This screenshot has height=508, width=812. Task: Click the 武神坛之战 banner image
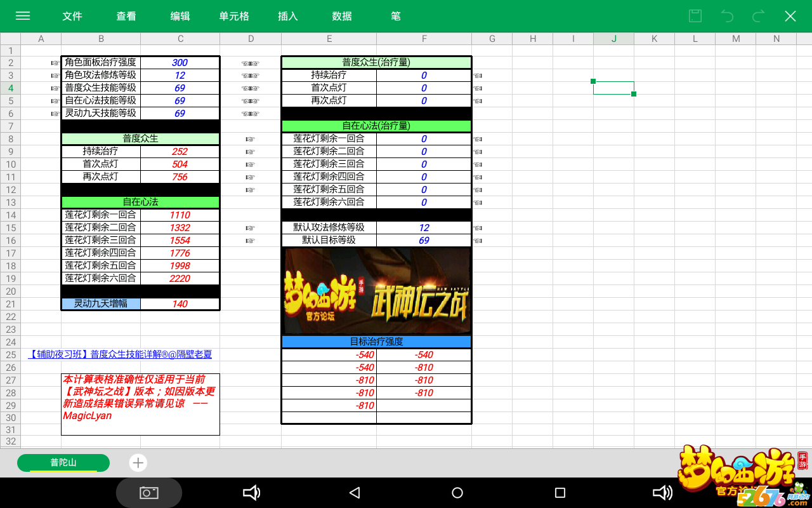377,291
